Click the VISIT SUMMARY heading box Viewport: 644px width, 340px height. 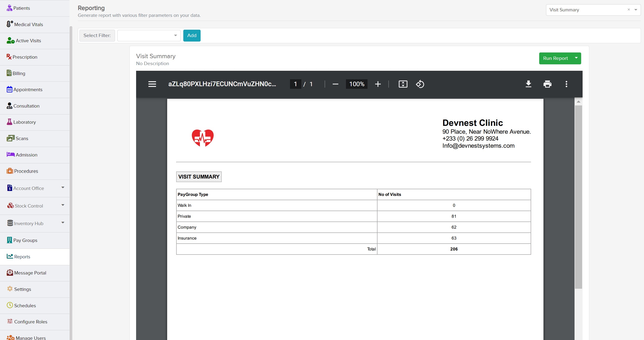199,177
